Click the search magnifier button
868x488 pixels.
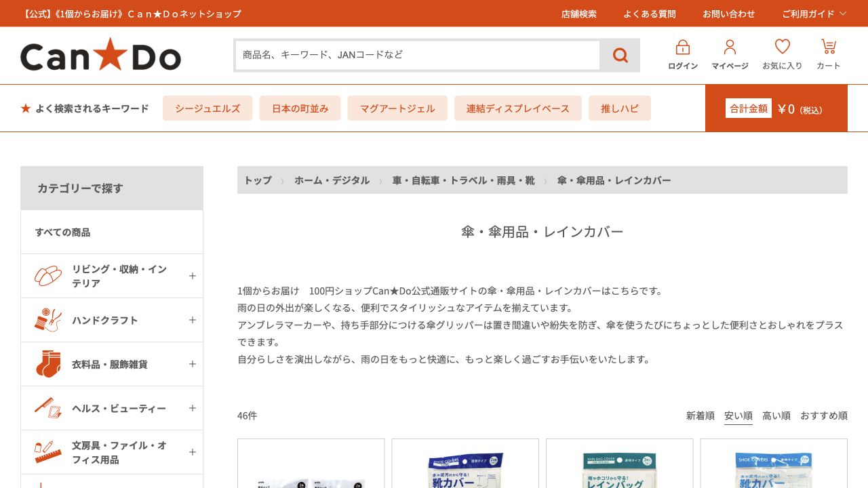pos(620,55)
